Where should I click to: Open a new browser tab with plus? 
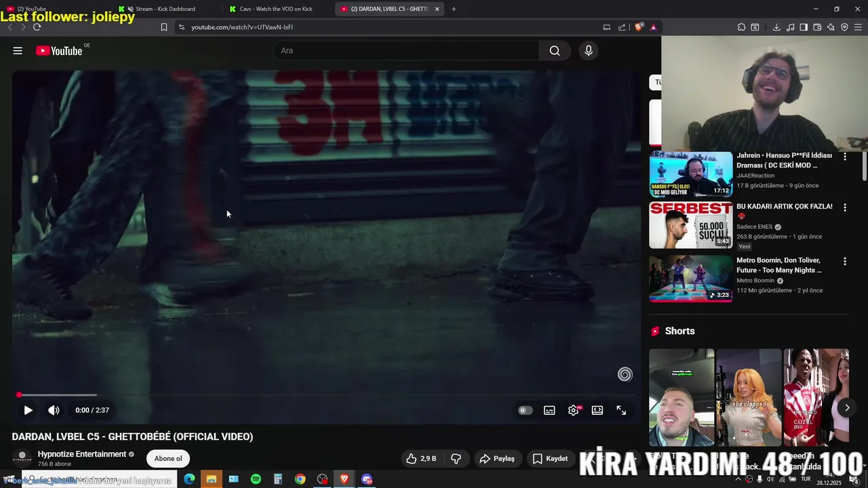click(x=454, y=9)
